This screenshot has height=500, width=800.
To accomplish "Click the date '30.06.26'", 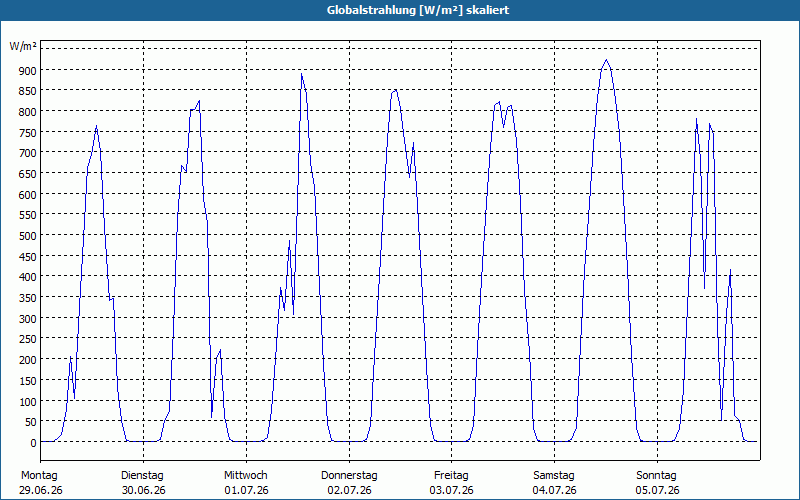I will click(144, 490).
